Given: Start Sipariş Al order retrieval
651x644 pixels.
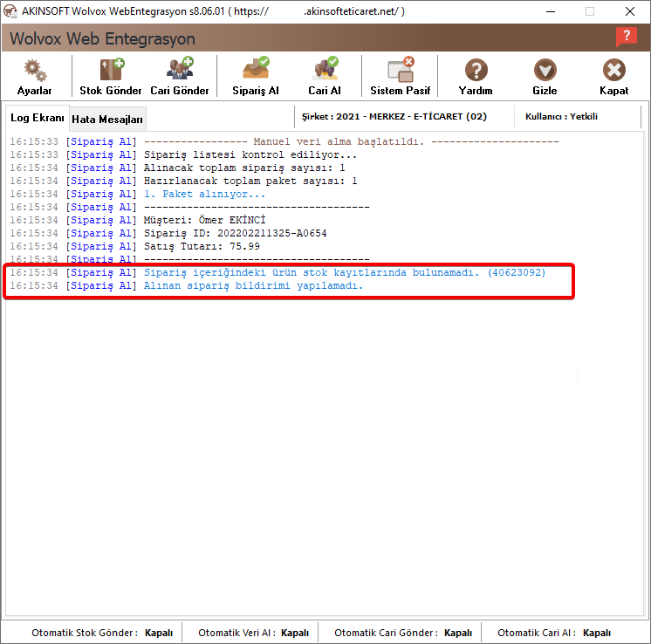Looking at the screenshot, I should tap(256, 78).
